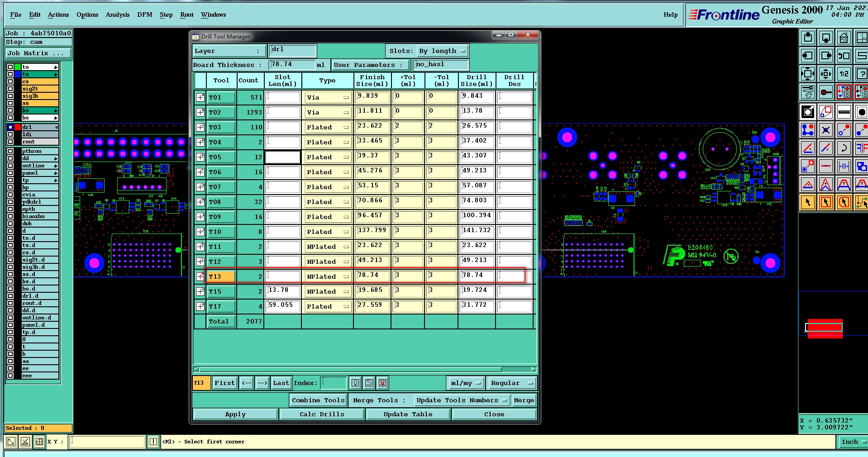Image resolution: width=868 pixels, height=457 pixels.
Task: Click the red triangle over blue base icon
Action: (808, 184)
